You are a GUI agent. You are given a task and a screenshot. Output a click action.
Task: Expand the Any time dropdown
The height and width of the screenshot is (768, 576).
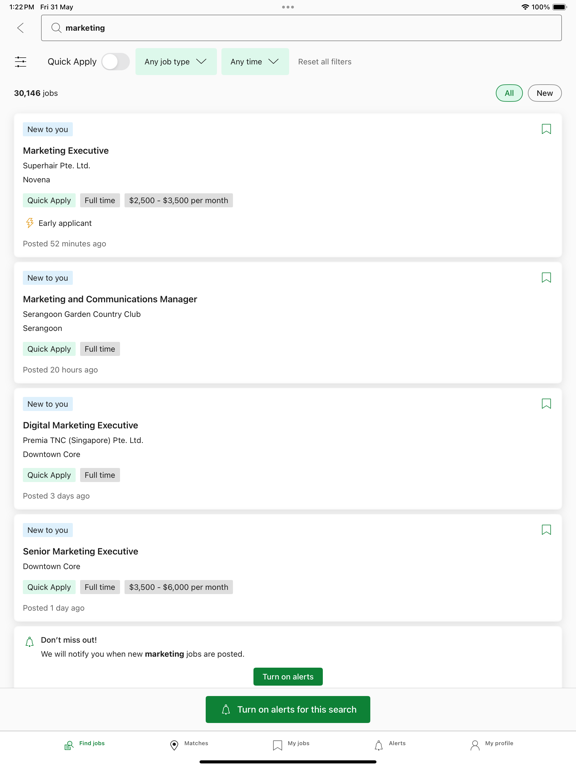(x=255, y=62)
